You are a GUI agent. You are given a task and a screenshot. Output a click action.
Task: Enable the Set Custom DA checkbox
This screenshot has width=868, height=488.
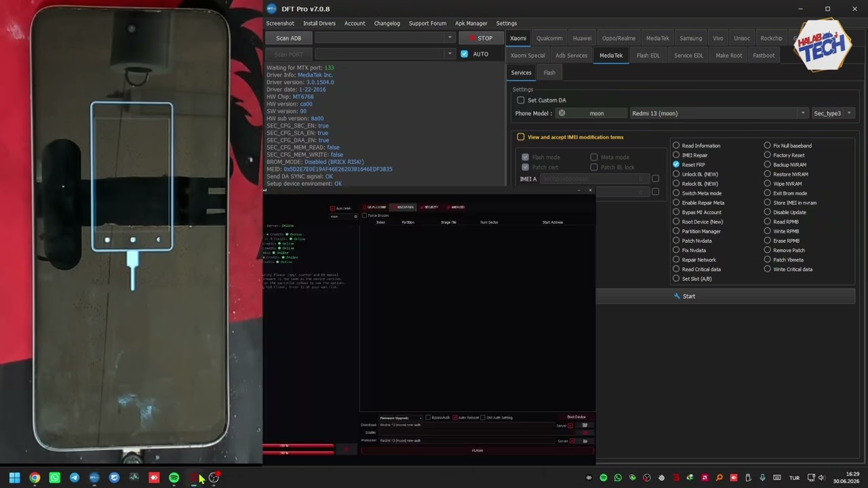[x=521, y=100]
